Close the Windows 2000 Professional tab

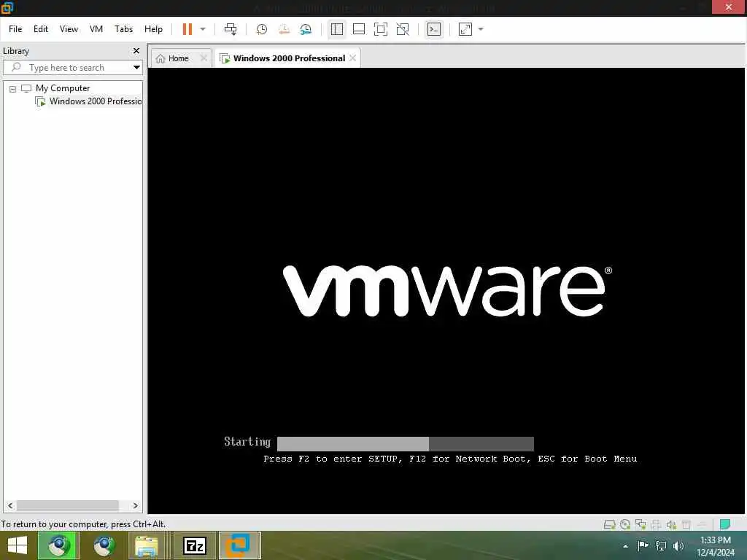(352, 58)
